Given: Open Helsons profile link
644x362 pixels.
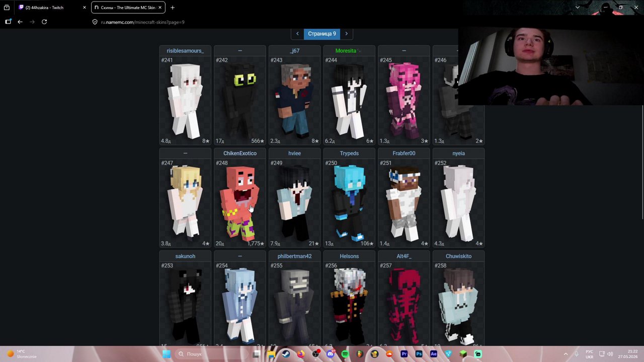Looking at the screenshot, I should tap(349, 256).
